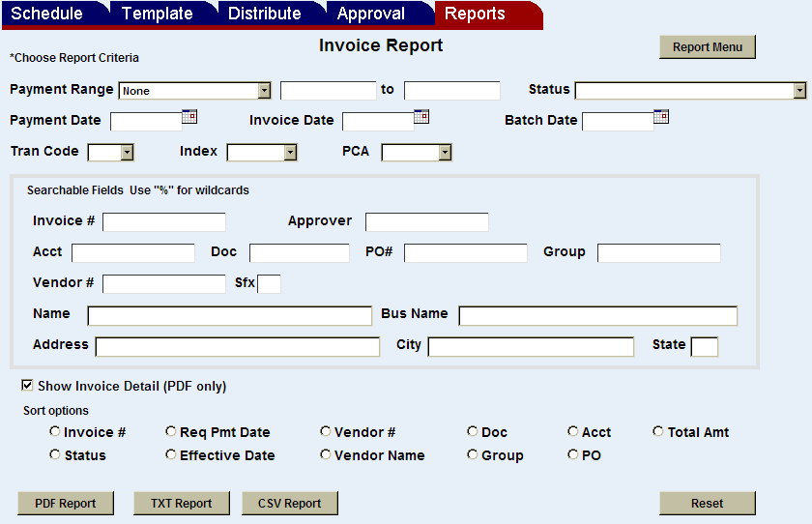Click the Payment Date text field
Viewport: 812px width, 524px height.
[x=146, y=122]
